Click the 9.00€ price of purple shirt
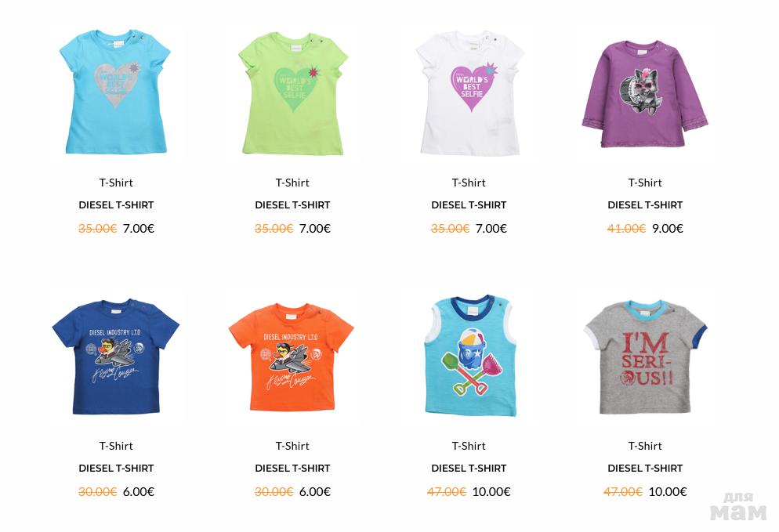779x532 pixels. pos(668,229)
